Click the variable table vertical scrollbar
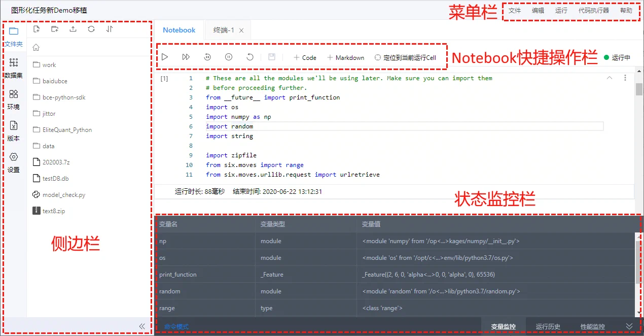This screenshot has height=336, width=644. tap(638, 262)
